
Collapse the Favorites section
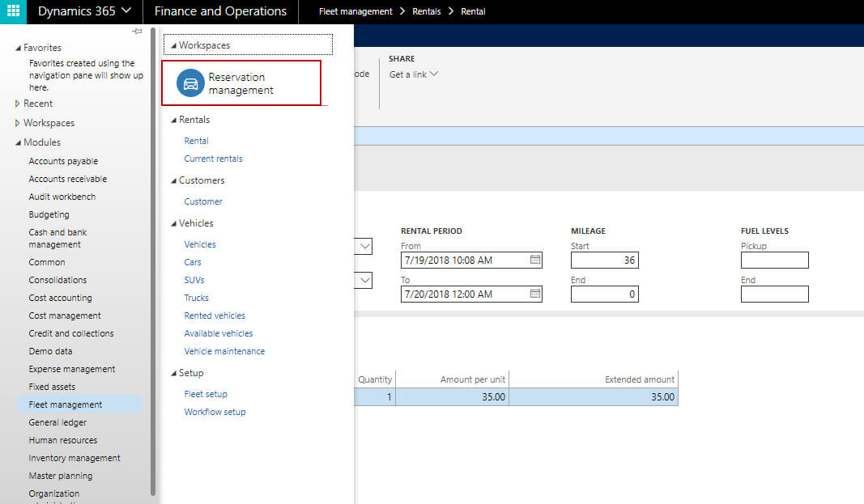coord(18,48)
